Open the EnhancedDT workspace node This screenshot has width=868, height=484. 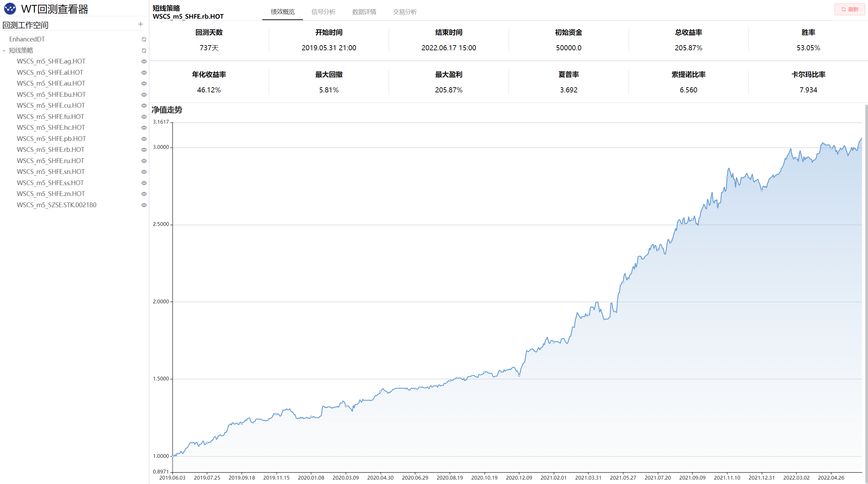(27, 39)
